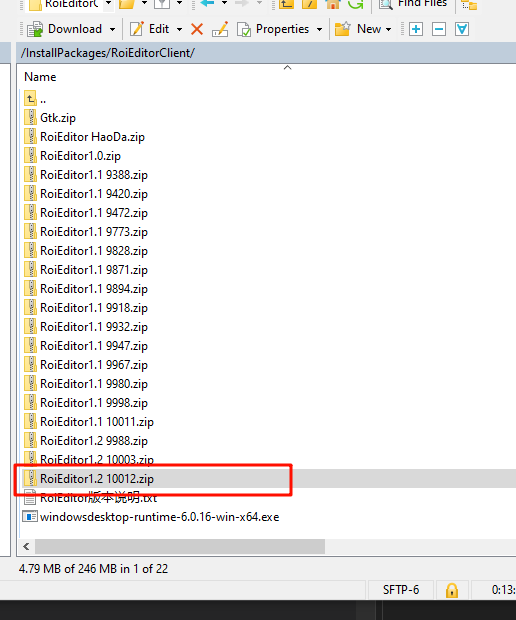516x620 pixels.
Task: Click the selection filter funnel icon
Action: [x=462, y=29]
